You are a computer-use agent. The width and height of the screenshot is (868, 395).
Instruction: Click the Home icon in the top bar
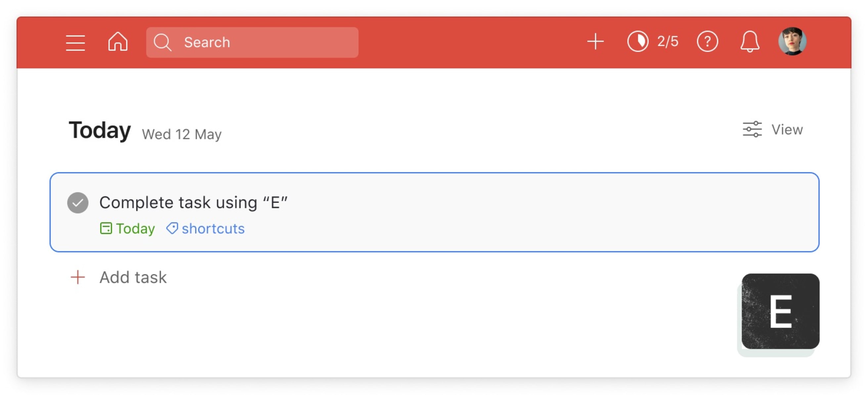pos(118,42)
